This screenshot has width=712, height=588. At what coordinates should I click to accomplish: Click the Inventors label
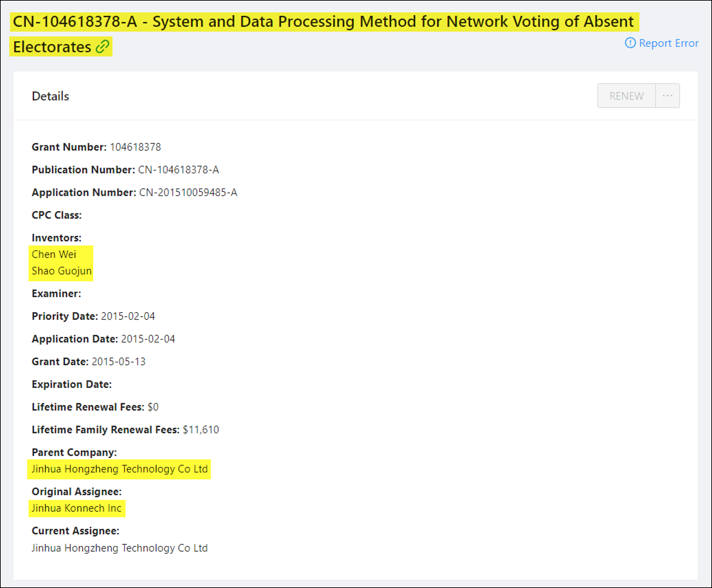click(56, 238)
